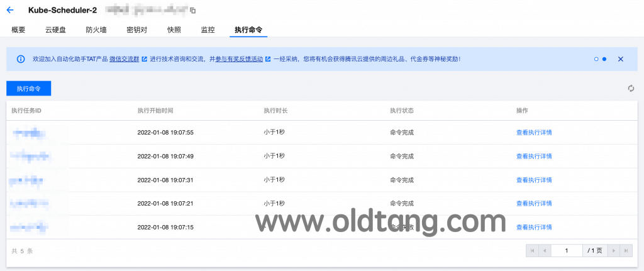
Task: Open the 监控 tab
Action: click(208, 30)
